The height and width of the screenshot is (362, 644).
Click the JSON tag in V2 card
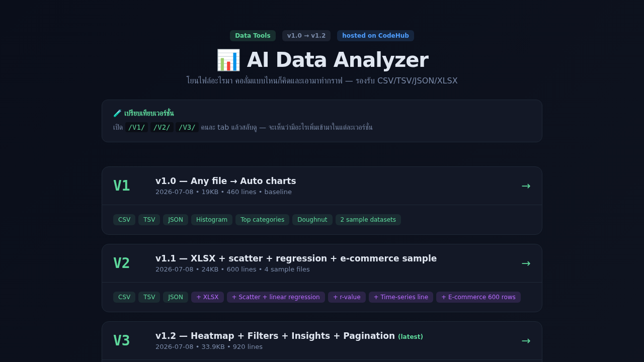[176, 297]
